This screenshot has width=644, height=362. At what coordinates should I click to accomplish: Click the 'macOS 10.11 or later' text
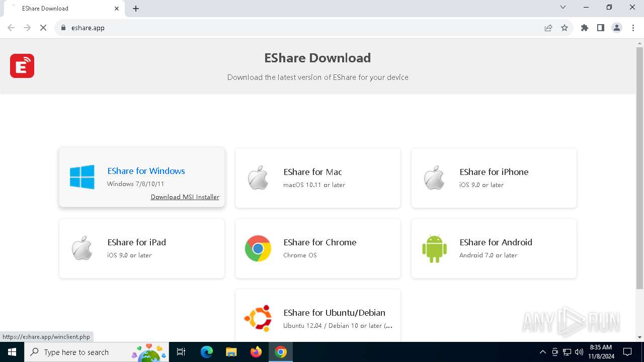(314, 185)
